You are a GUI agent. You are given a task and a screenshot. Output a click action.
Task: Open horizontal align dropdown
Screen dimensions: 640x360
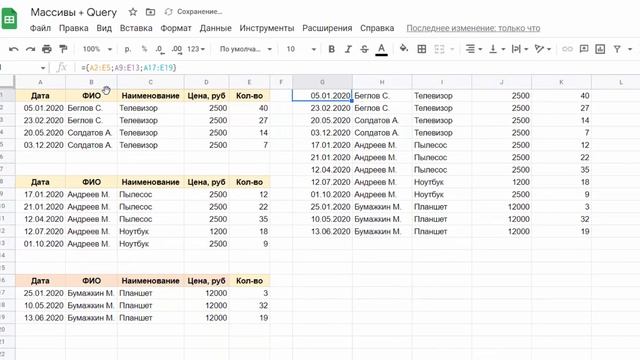pyautogui.click(x=474, y=49)
